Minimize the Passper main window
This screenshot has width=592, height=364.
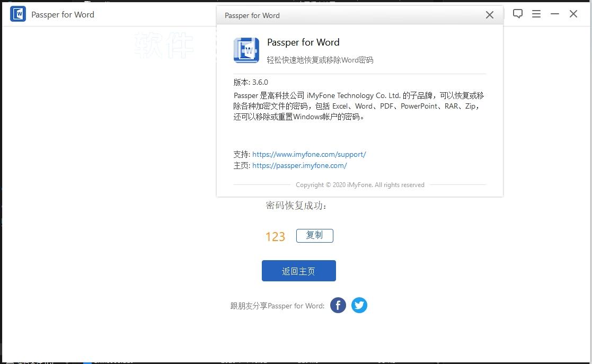pos(555,14)
